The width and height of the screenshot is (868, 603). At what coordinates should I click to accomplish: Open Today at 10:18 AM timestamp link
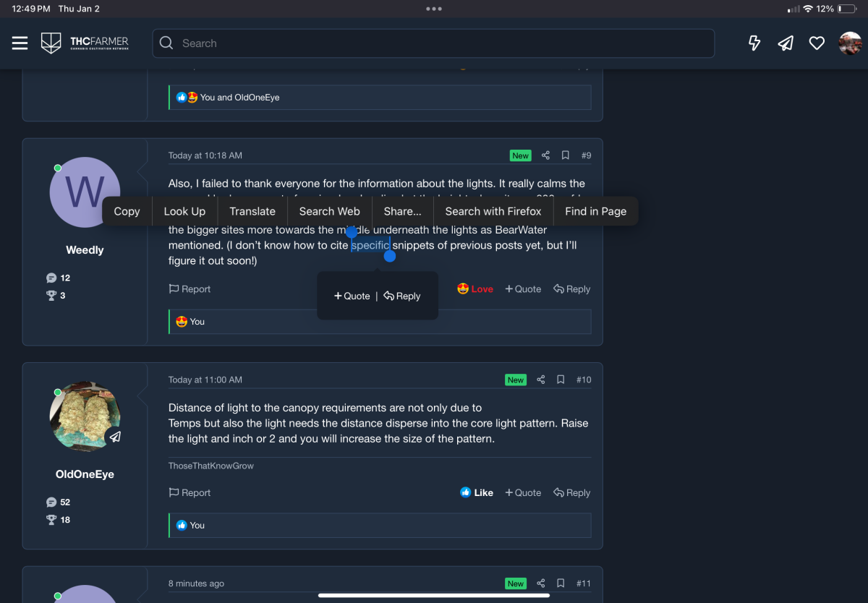[205, 155]
